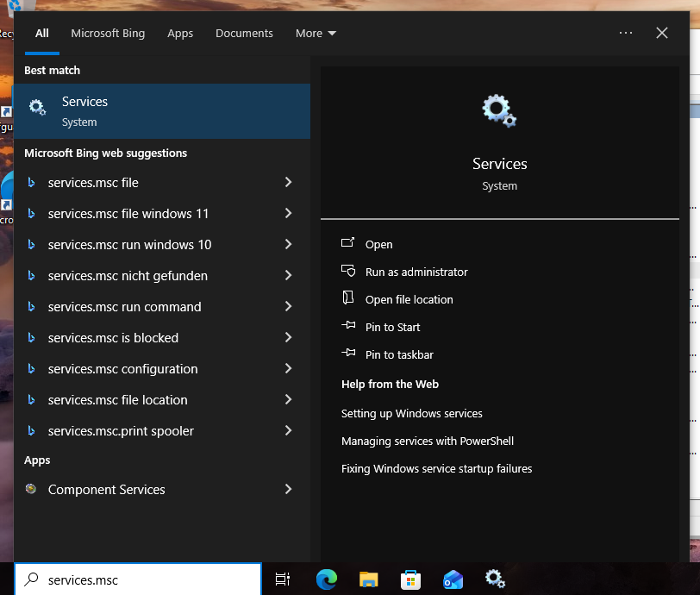Open Microsoft Store taskbar icon
The height and width of the screenshot is (595, 700).
click(x=410, y=579)
